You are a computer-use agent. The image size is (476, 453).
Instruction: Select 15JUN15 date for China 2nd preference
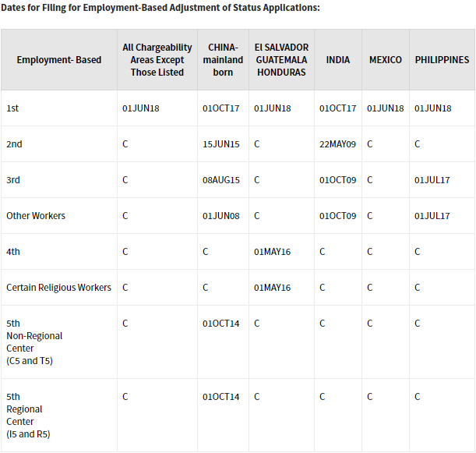(x=221, y=144)
